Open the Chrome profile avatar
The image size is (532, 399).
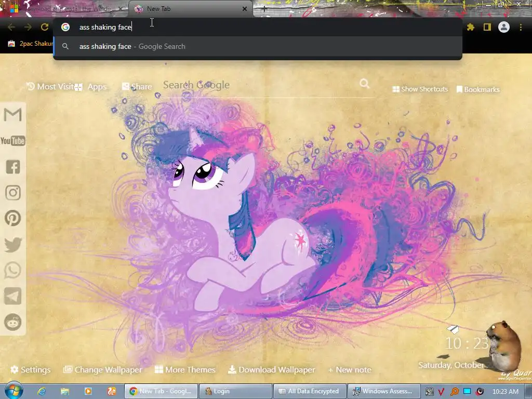click(504, 27)
